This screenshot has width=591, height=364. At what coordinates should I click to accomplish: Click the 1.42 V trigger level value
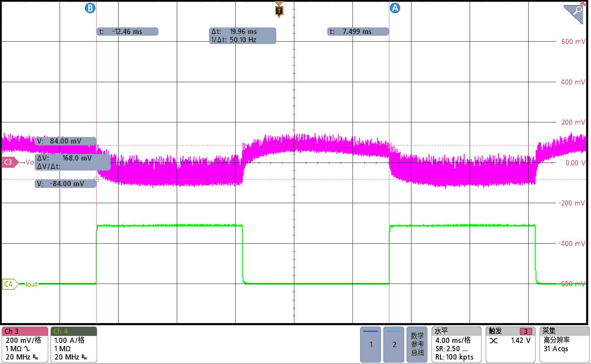tap(521, 340)
